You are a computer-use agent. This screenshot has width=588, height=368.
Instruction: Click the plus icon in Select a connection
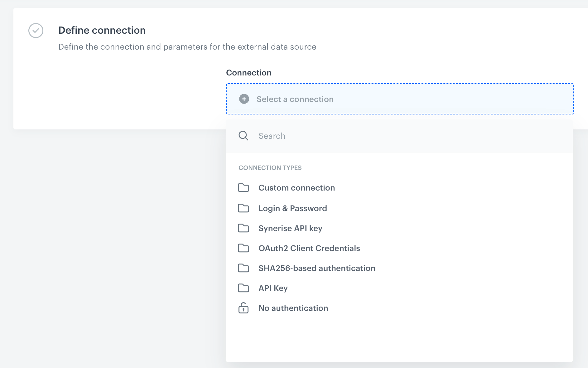point(244,99)
